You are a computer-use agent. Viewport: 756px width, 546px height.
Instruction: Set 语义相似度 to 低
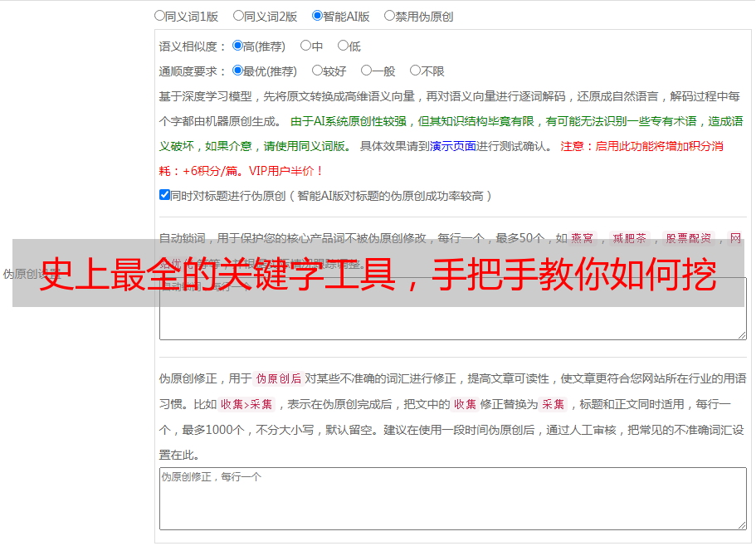[343, 46]
